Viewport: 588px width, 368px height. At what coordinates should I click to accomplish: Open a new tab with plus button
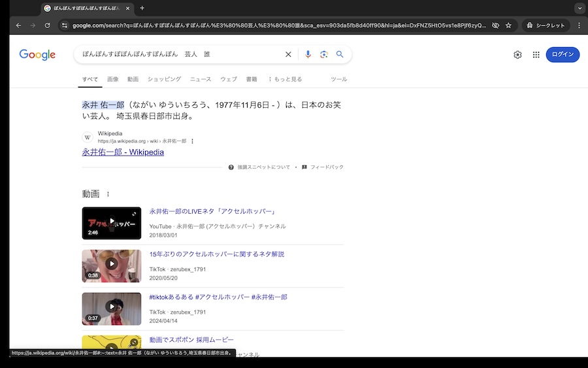(x=142, y=8)
